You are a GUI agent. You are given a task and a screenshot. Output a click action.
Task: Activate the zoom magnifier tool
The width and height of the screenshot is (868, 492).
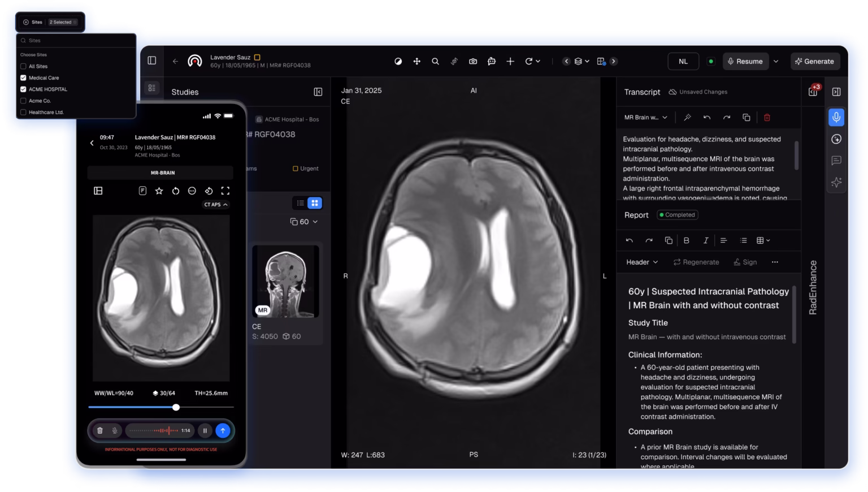pyautogui.click(x=435, y=62)
